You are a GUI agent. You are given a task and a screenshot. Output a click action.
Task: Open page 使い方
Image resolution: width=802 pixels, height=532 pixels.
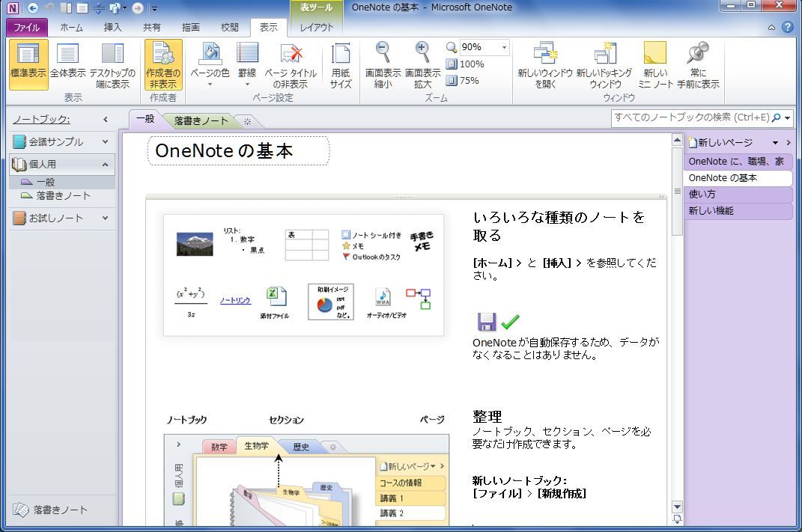click(738, 195)
